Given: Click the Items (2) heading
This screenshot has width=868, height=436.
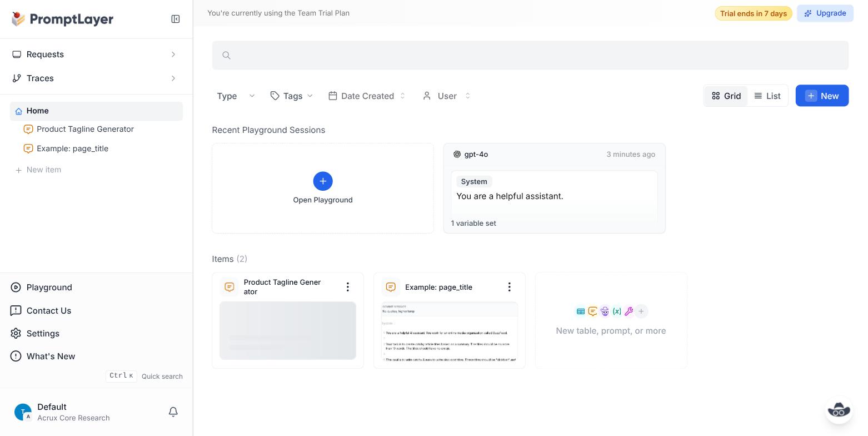Looking at the screenshot, I should pos(230,259).
